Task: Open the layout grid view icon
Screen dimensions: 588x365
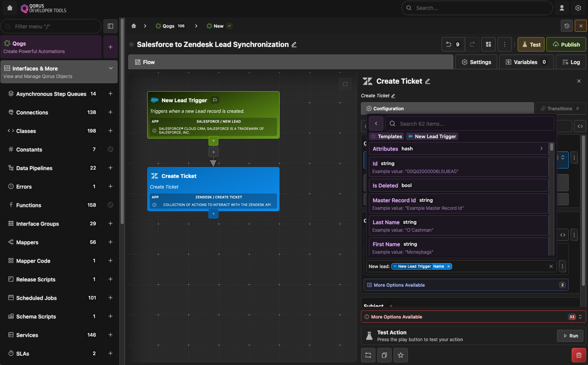Action: pyautogui.click(x=488, y=44)
